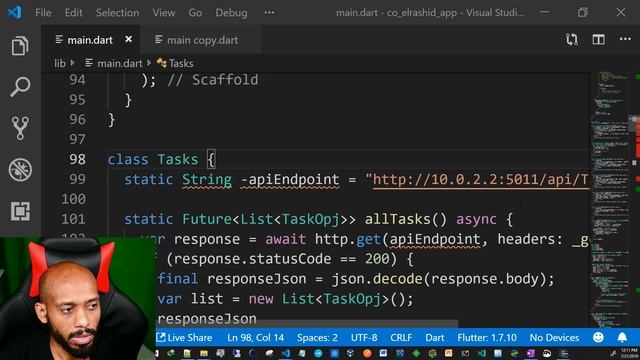Open the Debug menu
640x360 pixels.
231,13
